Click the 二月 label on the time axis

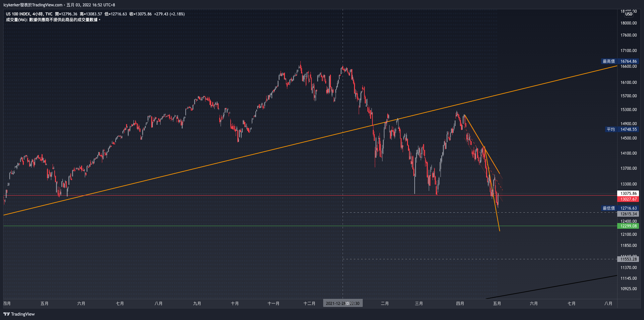point(385,304)
